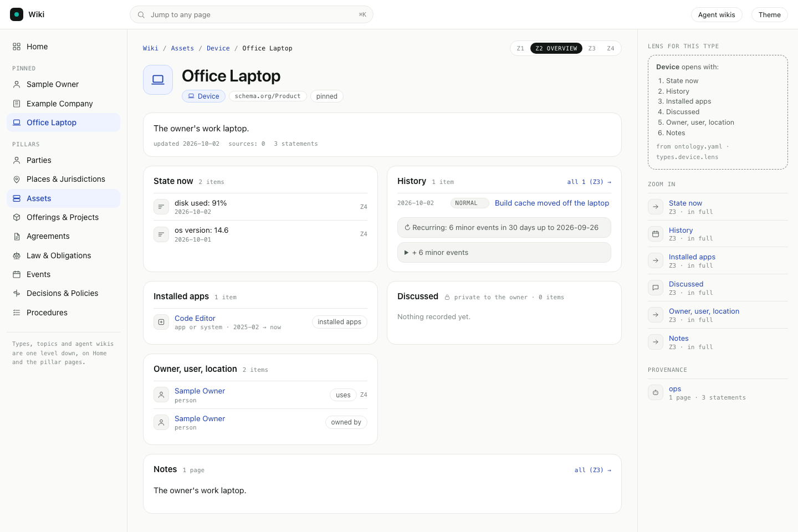Click the Jump to any page search field
This screenshot has width=798, height=532.
252,14
